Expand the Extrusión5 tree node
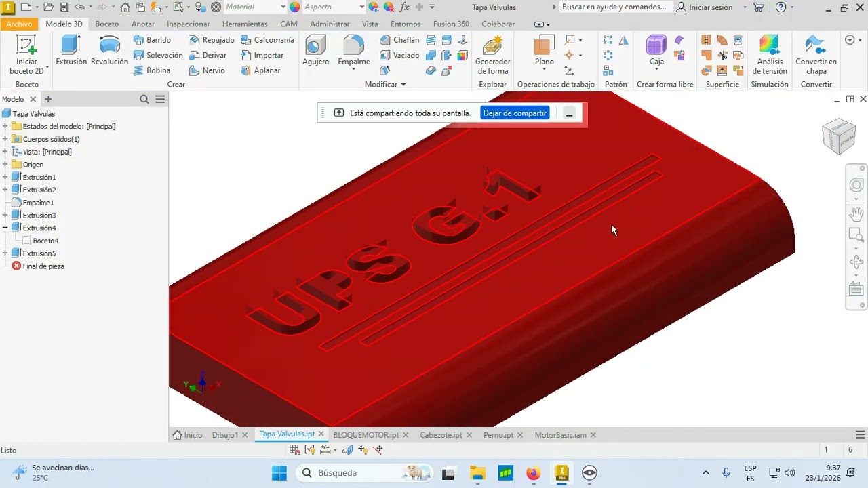This screenshot has width=868, height=488. pyautogui.click(x=5, y=253)
